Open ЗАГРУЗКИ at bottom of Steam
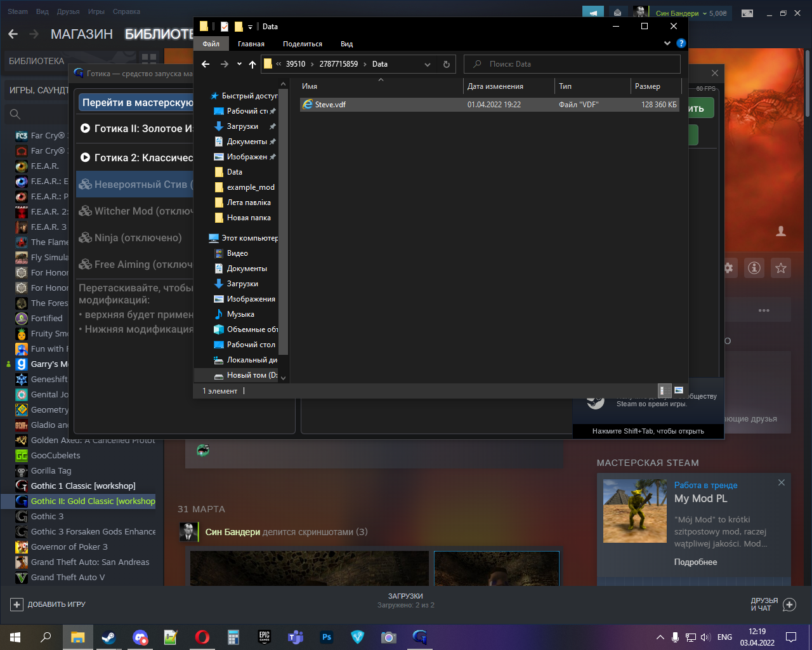 point(405,596)
